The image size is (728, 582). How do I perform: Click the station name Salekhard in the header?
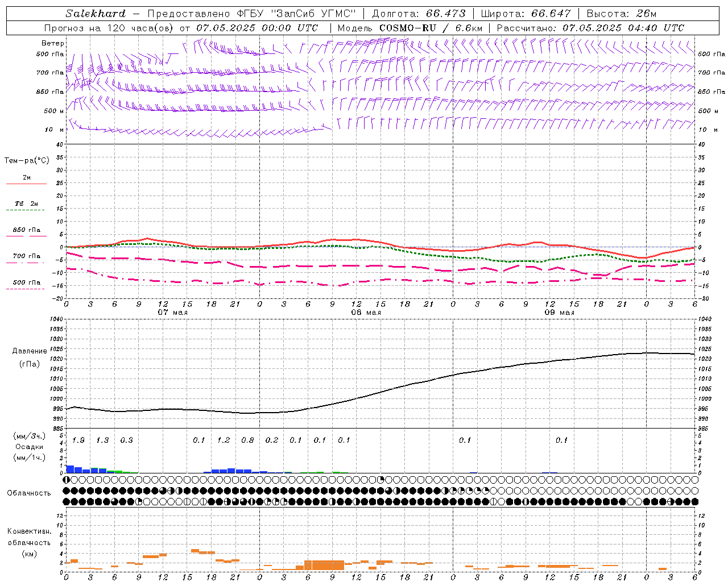(x=96, y=14)
